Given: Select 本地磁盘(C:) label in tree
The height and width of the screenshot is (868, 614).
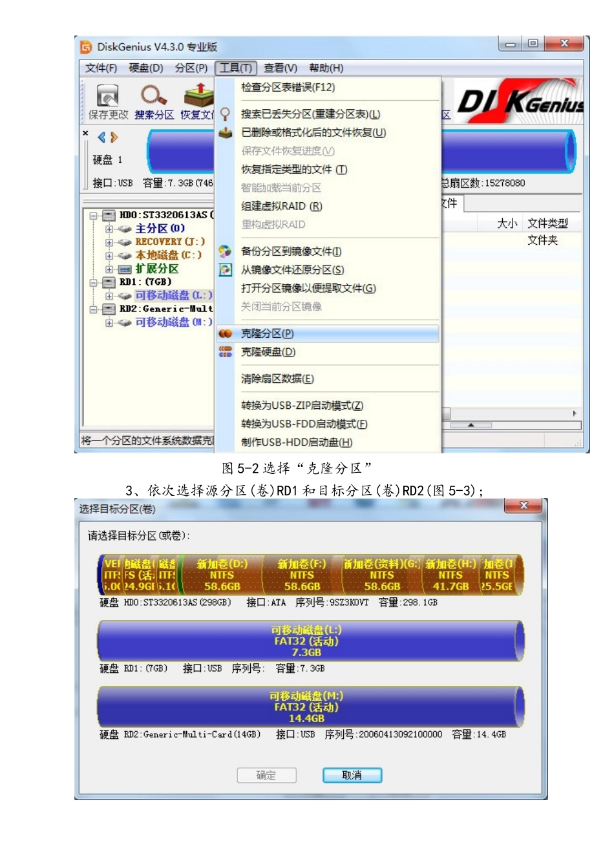Looking at the screenshot, I should click(168, 256).
